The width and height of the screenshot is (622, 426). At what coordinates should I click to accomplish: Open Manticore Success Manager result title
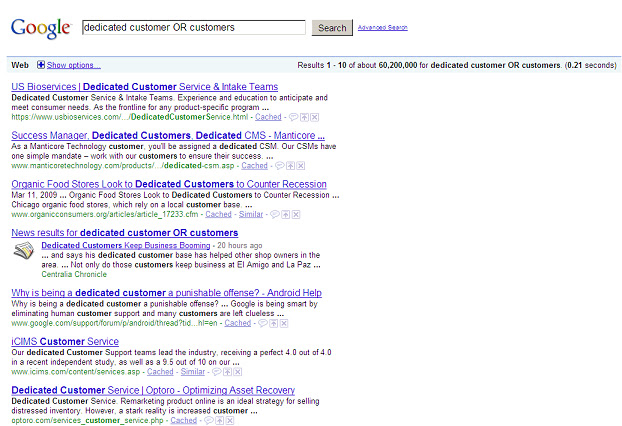pos(168,135)
